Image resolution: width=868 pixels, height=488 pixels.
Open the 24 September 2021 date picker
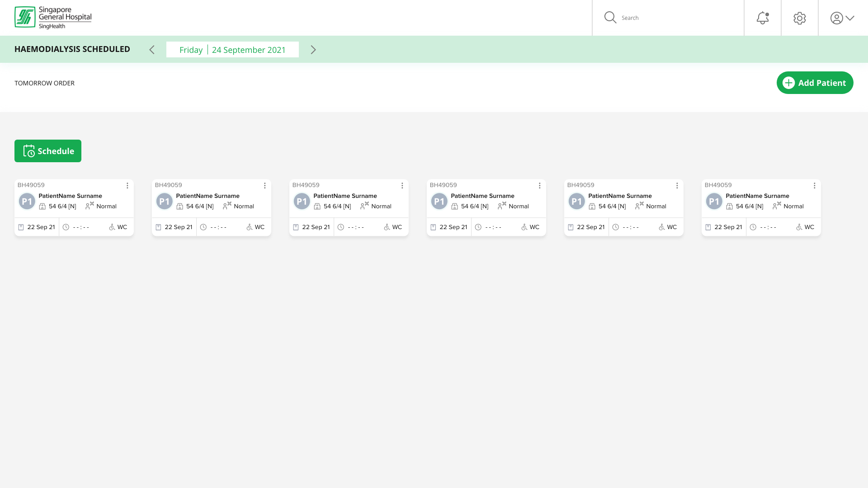click(232, 50)
